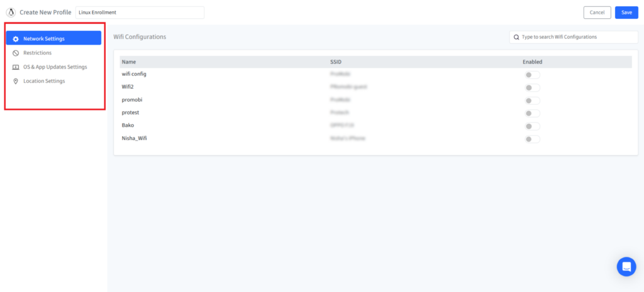The height and width of the screenshot is (292, 644).
Task: Click the Enabled column header
Action: click(x=532, y=62)
